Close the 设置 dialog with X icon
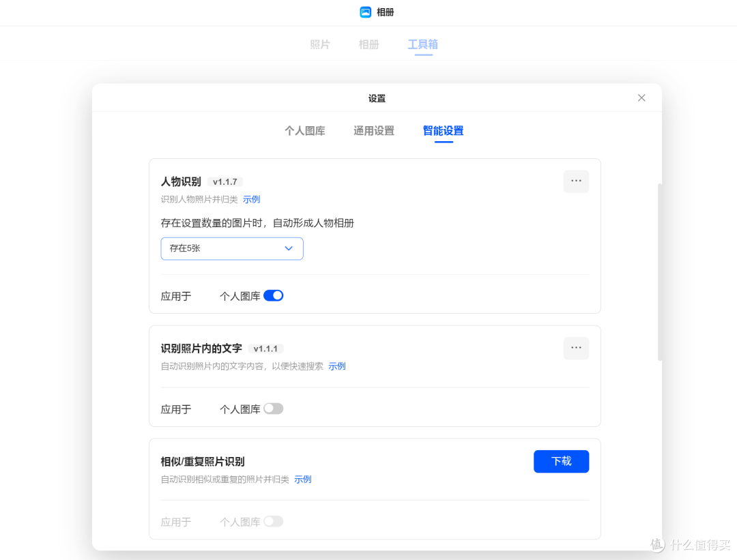Image resolution: width=737 pixels, height=560 pixels. [x=641, y=98]
